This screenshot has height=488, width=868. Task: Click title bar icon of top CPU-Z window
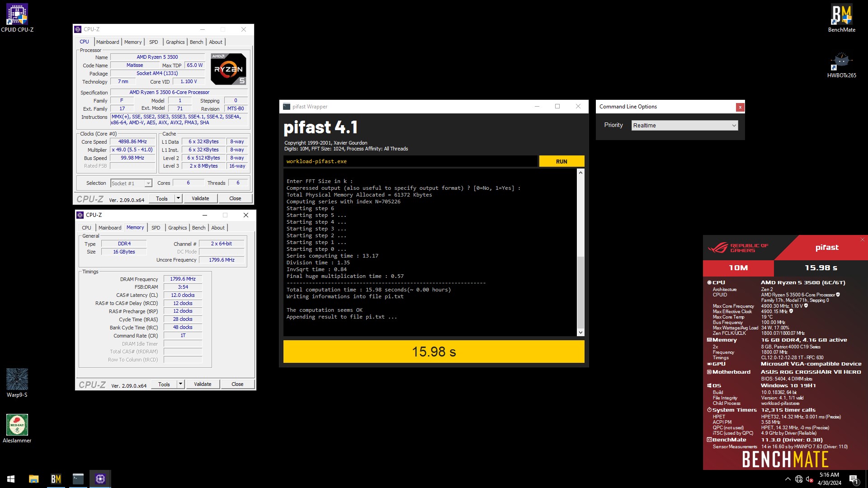tap(78, 29)
